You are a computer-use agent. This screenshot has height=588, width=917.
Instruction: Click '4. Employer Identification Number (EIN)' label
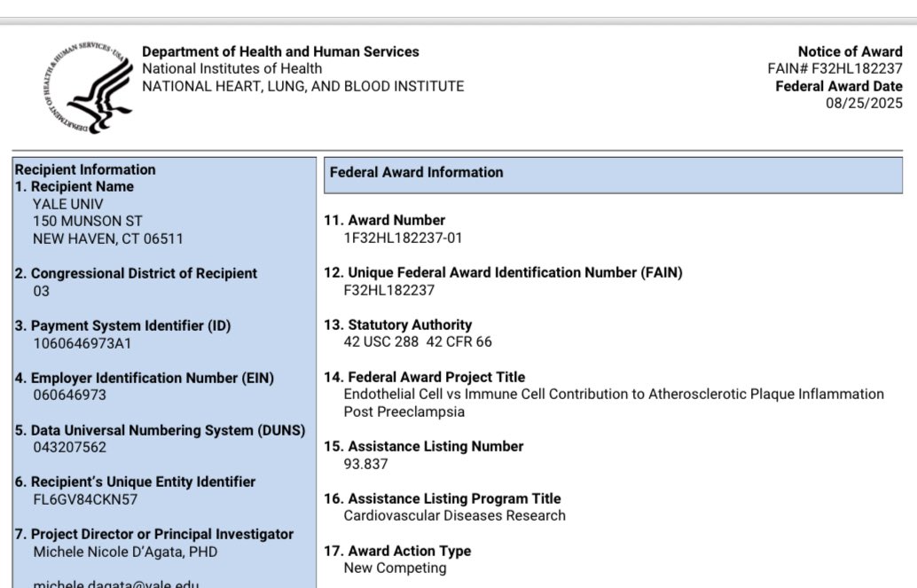pyautogui.click(x=145, y=378)
